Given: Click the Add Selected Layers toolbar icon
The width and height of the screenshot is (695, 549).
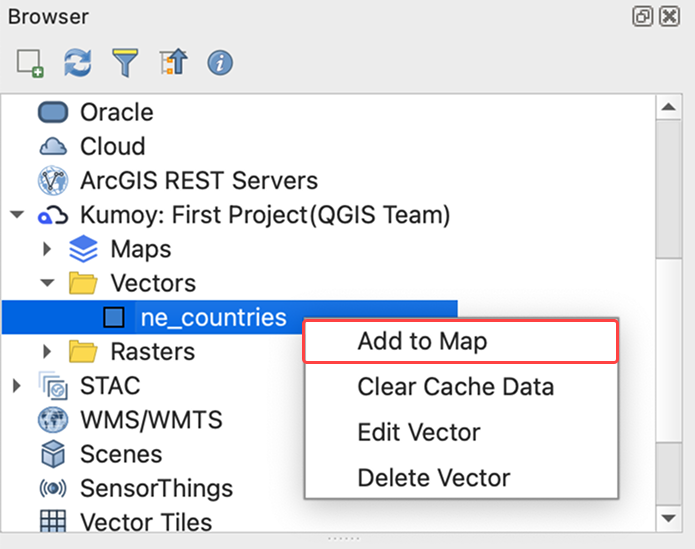Looking at the screenshot, I should pos(30,63).
